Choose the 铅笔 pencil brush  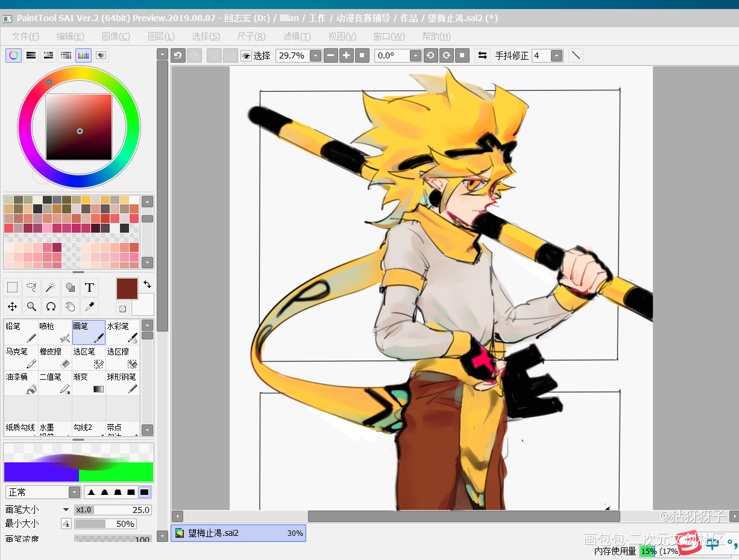pyautogui.click(x=20, y=332)
